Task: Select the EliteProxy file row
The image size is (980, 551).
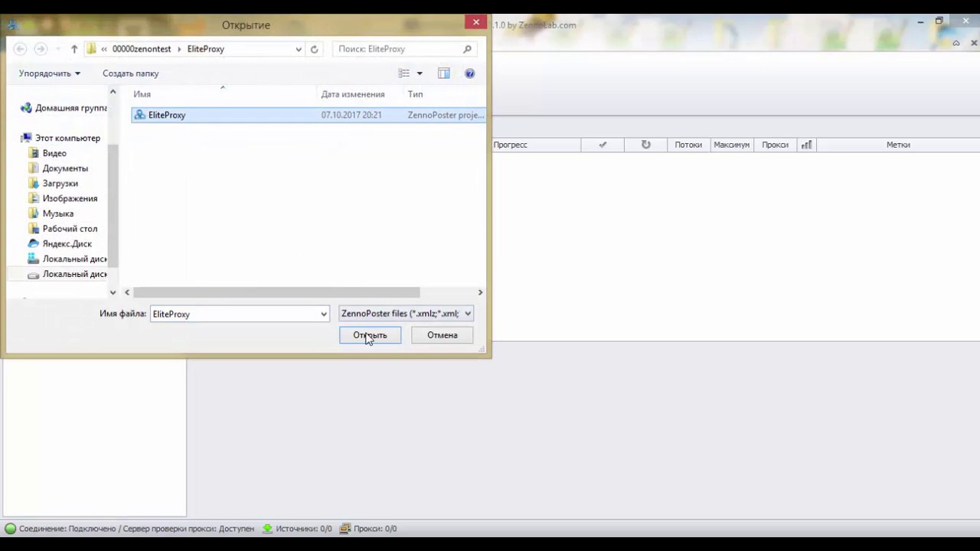Action: (309, 115)
